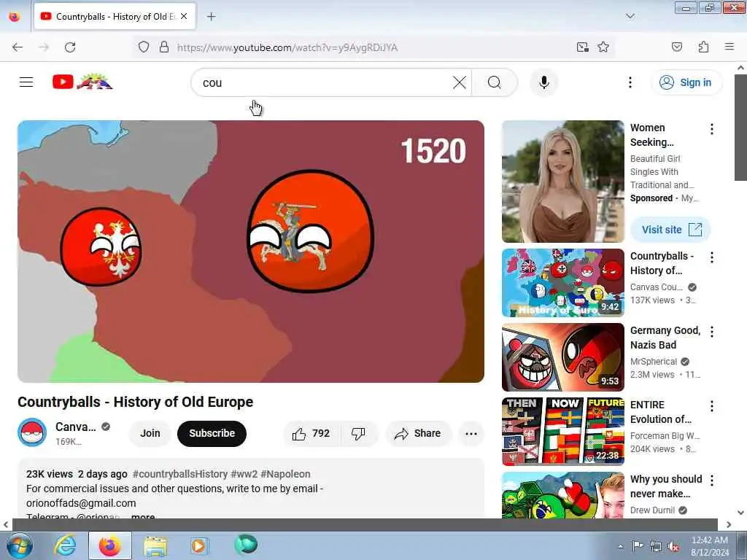Open the 22:38 THEN NOW FUTURE thumbnail
Screen dimensions: 747x560
click(x=562, y=432)
